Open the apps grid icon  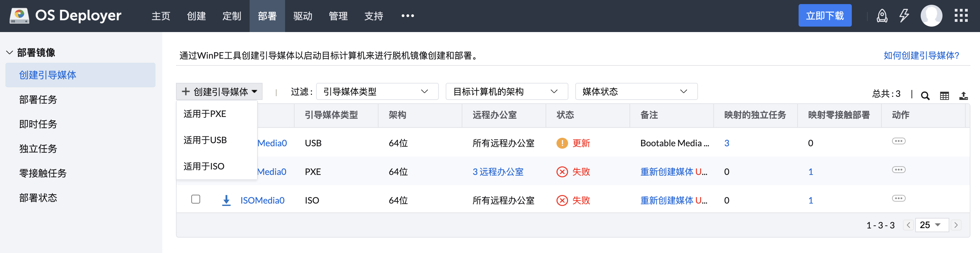point(961,16)
